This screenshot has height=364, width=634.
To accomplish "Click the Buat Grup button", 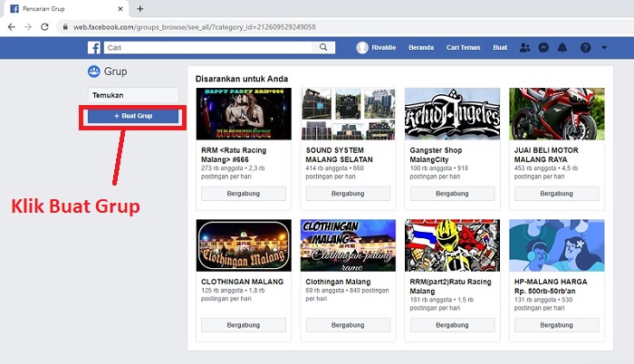I will [133, 116].
